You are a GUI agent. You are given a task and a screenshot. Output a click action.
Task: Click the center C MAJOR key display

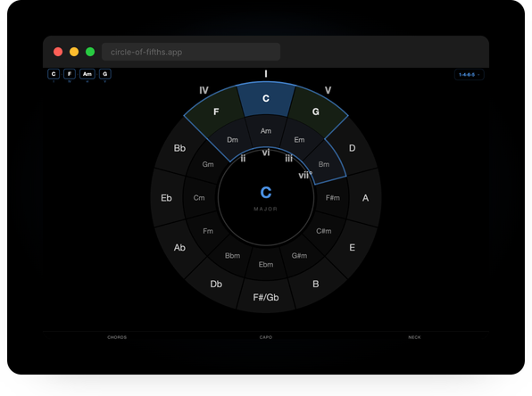click(x=266, y=198)
